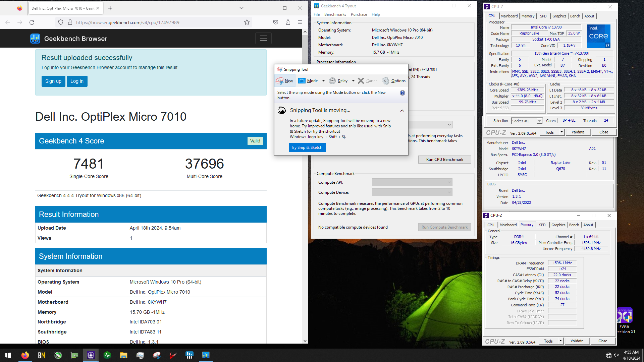
Task: Open the Geekbench 4 Help menu
Action: 376,14
